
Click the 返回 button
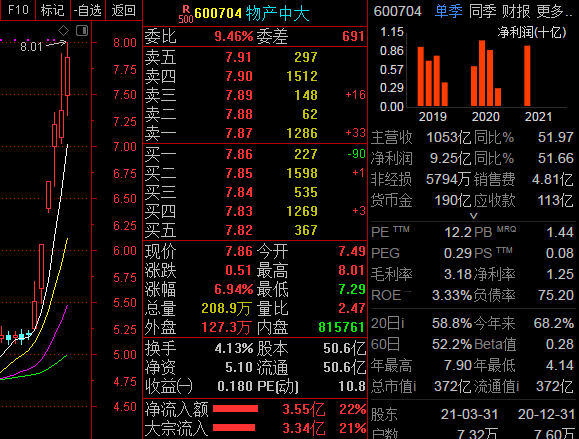tap(124, 10)
